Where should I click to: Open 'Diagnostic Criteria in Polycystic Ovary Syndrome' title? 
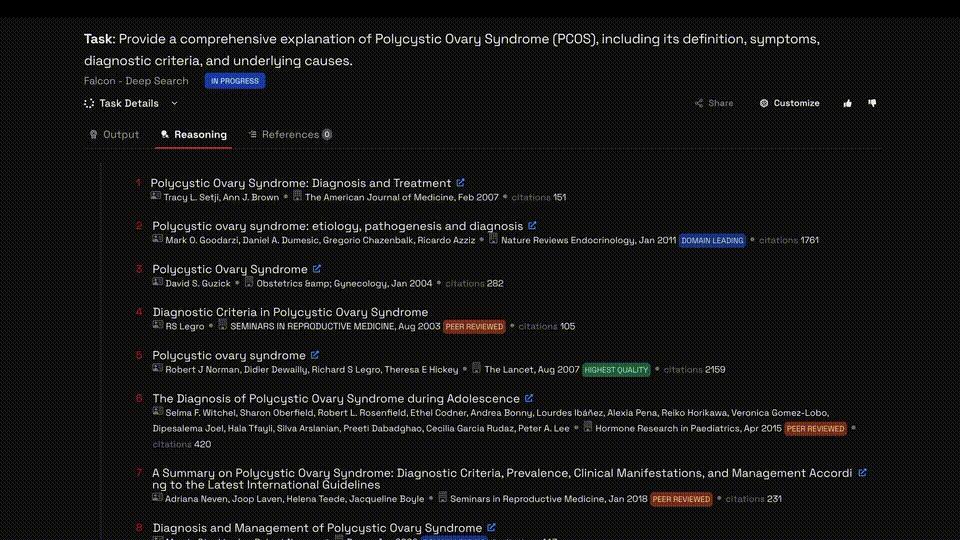click(290, 312)
